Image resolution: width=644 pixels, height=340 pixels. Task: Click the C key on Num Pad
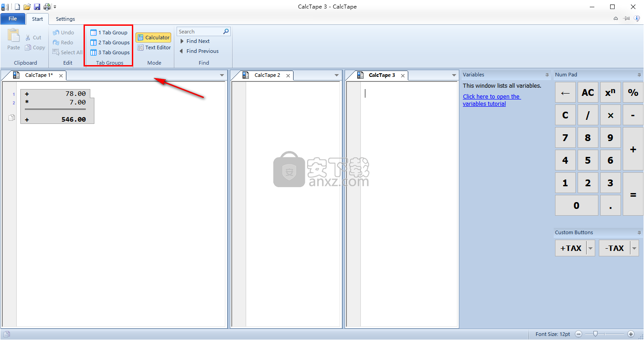click(565, 115)
